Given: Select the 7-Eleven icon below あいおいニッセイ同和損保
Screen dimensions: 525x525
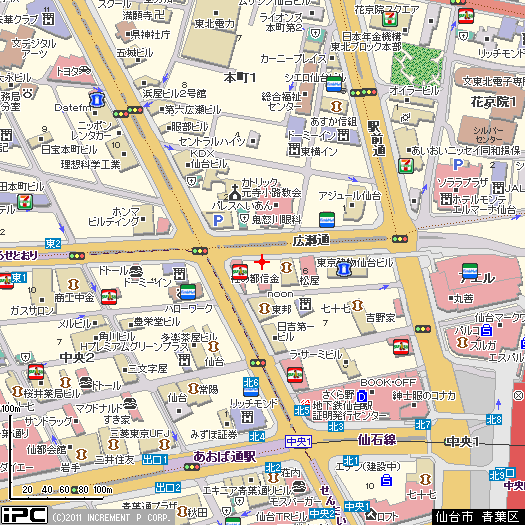Looking at the screenshot, I should [406, 166].
